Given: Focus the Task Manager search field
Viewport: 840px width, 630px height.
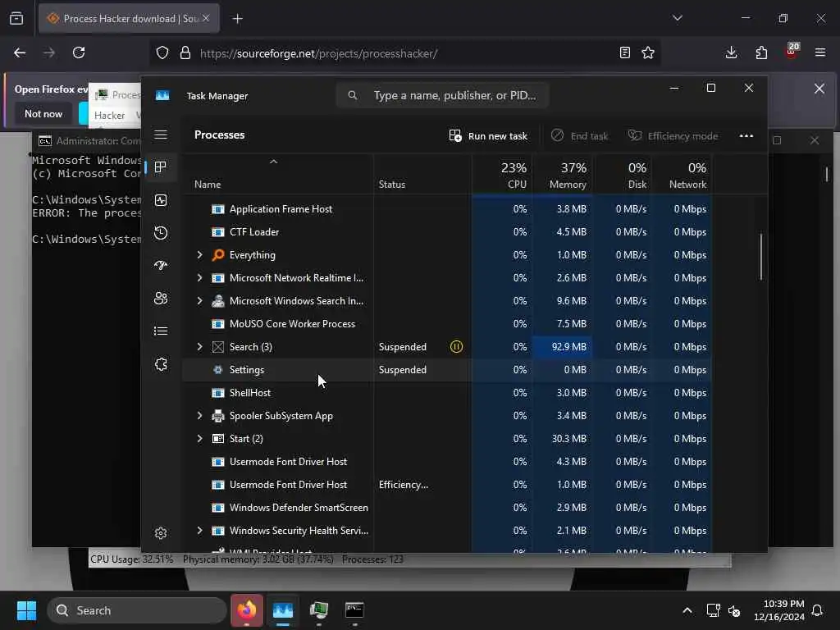Looking at the screenshot, I should (442, 95).
